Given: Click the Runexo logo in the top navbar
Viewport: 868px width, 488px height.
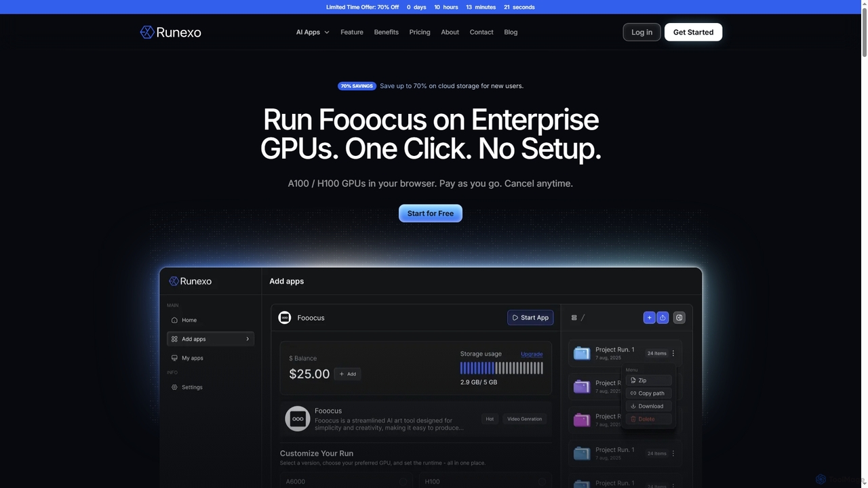Looking at the screenshot, I should (170, 32).
